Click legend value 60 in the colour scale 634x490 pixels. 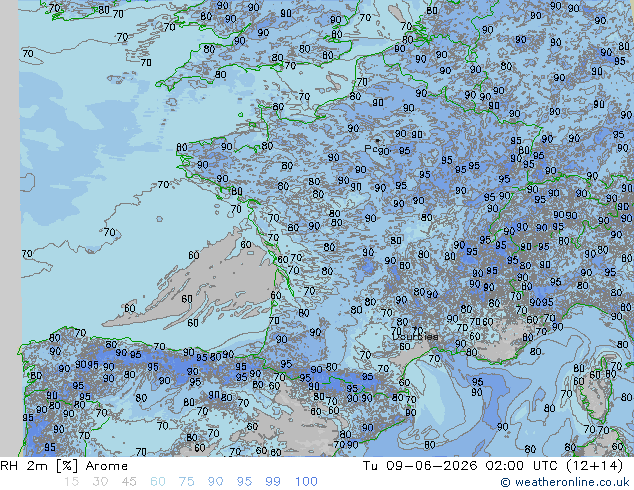point(158,482)
